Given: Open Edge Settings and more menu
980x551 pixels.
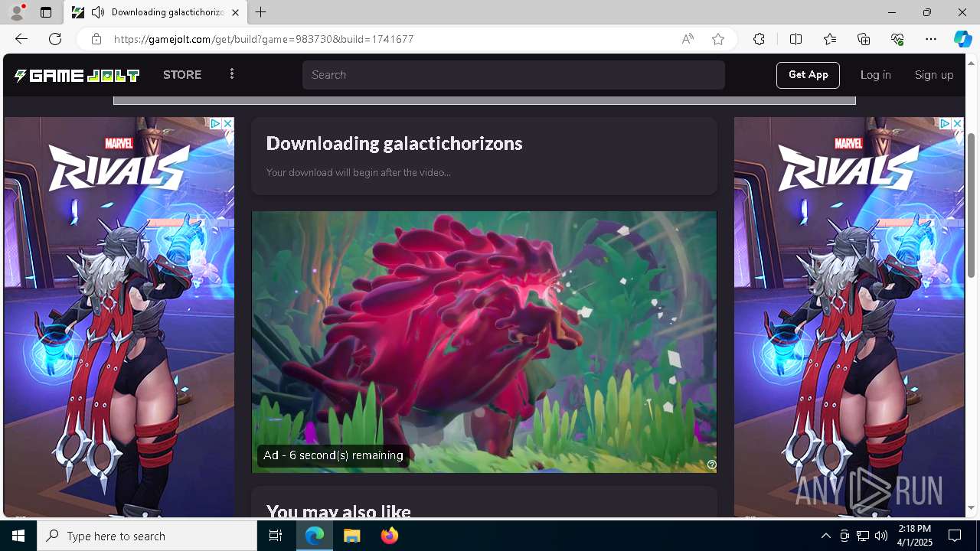Looking at the screenshot, I should (931, 39).
